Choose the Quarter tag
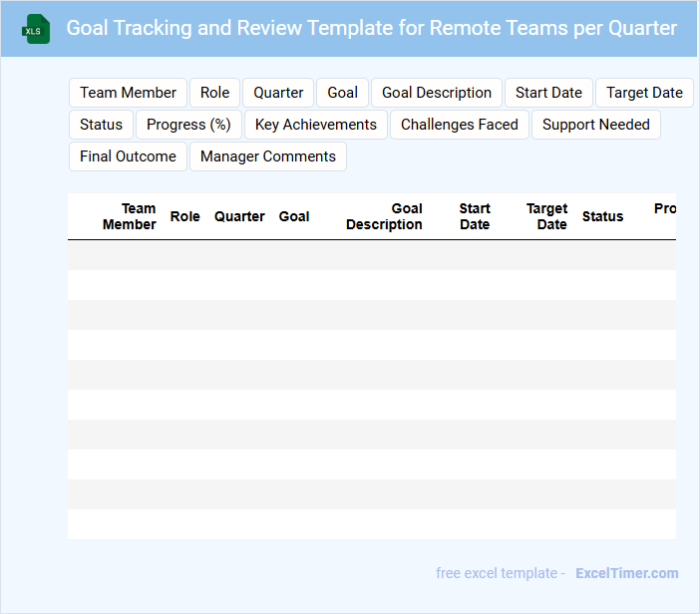Screen dimensions: 700x614 (x=278, y=93)
